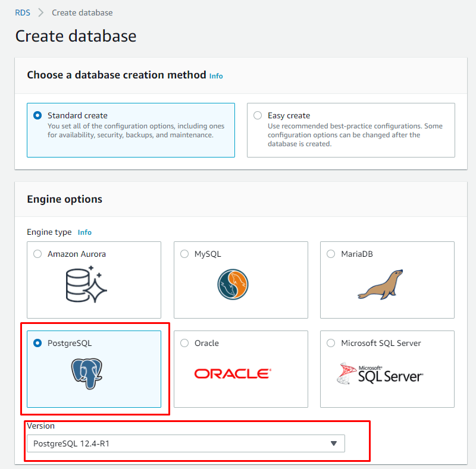The image size is (476, 469).
Task: Click the Easy create option label
Action: point(289,115)
